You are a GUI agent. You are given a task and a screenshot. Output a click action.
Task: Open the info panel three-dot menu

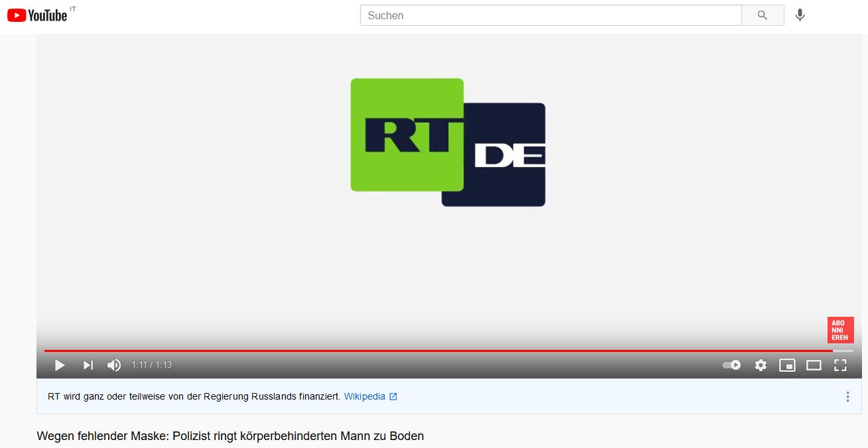[847, 397]
